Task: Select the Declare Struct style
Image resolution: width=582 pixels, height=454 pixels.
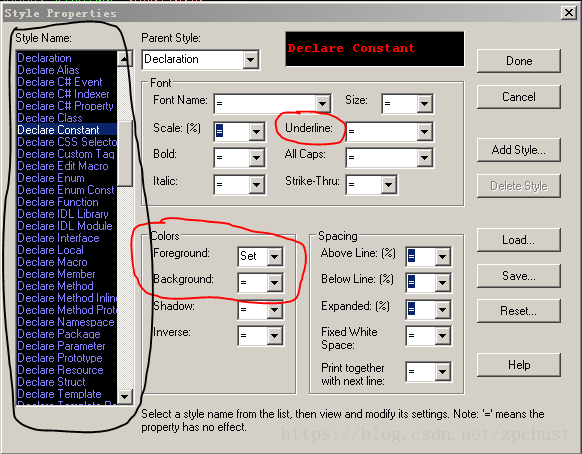Action: (67, 382)
